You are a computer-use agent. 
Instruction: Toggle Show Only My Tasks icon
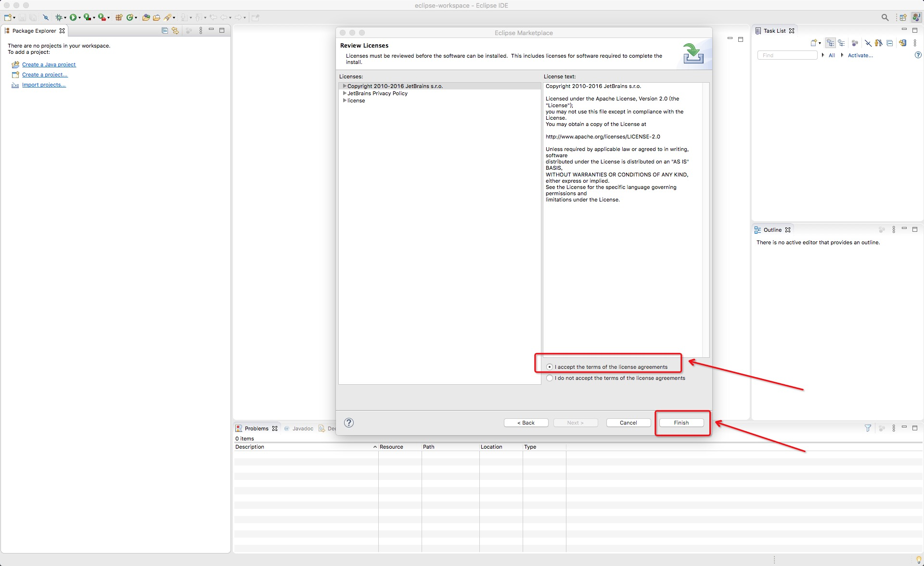[879, 43]
